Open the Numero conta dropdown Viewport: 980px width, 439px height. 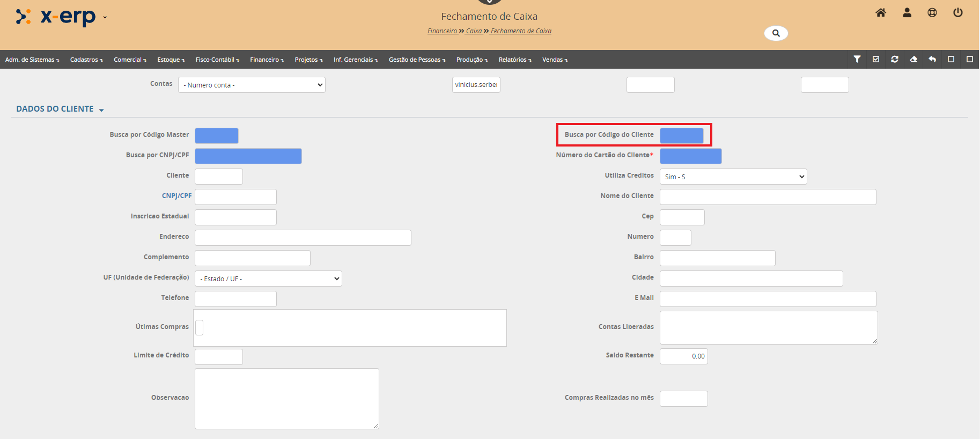click(252, 85)
